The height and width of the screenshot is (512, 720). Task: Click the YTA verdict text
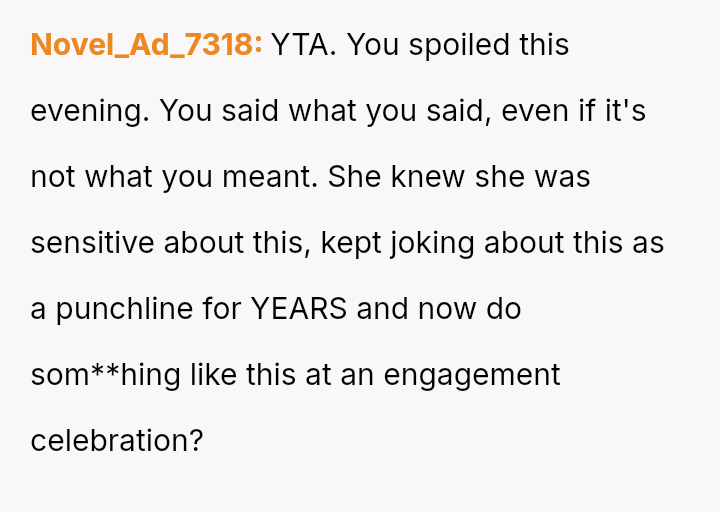304,45
